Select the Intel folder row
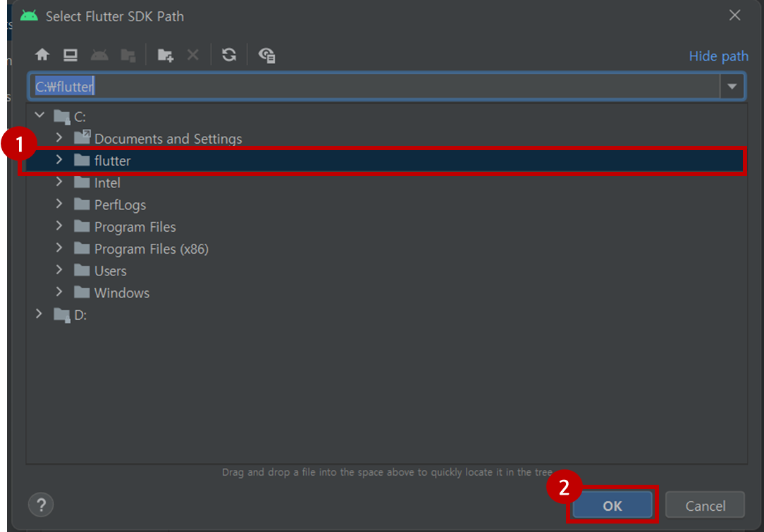764x532 pixels. 387,183
